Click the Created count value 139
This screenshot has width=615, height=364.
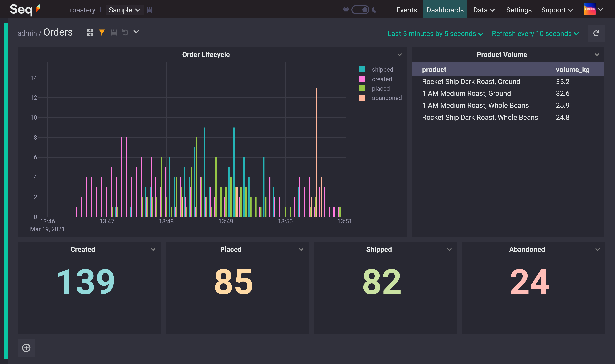[86, 281]
